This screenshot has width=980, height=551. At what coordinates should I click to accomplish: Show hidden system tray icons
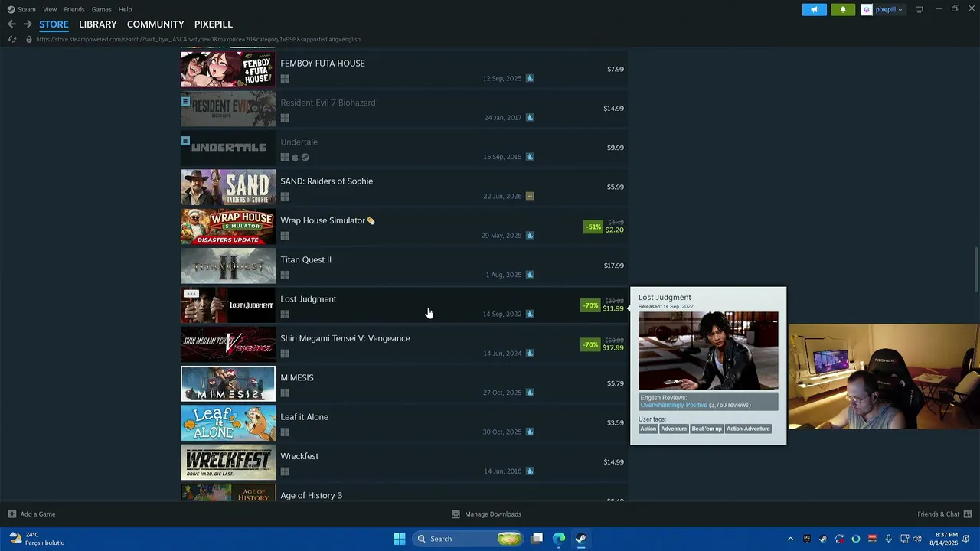tap(791, 539)
